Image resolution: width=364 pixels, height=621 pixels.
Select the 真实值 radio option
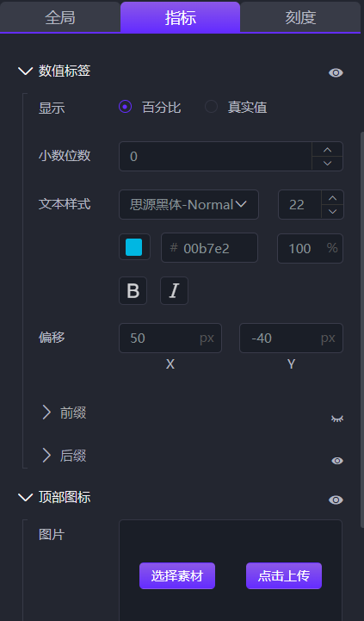click(212, 107)
